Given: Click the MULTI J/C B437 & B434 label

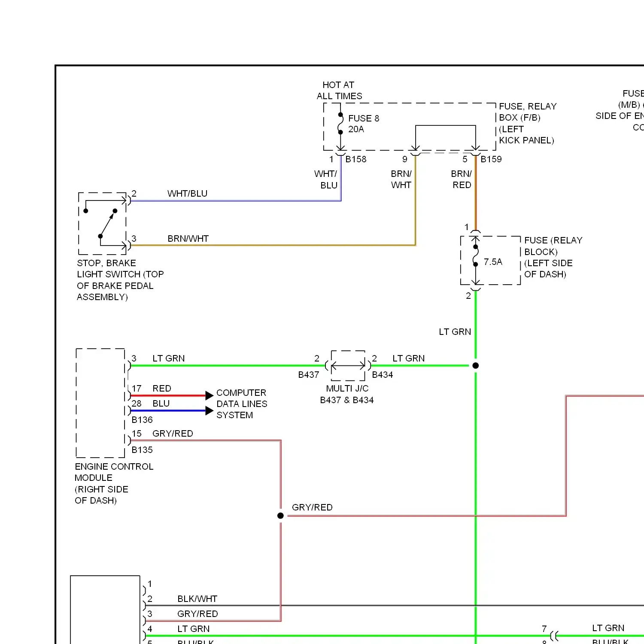Looking at the screenshot, I should point(347,394).
